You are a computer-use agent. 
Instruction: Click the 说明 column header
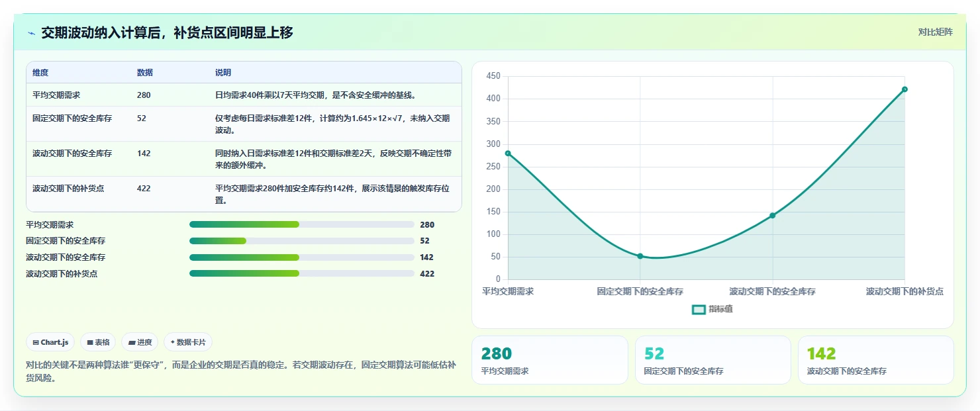pyautogui.click(x=223, y=72)
